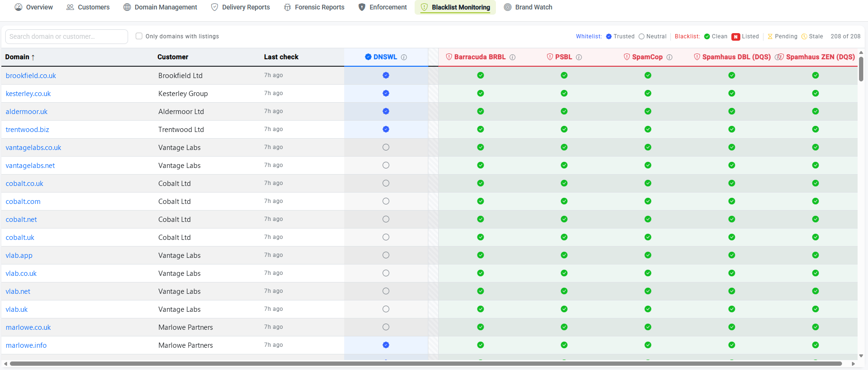
Task: Open the trentwood.biz domain link
Action: point(27,130)
